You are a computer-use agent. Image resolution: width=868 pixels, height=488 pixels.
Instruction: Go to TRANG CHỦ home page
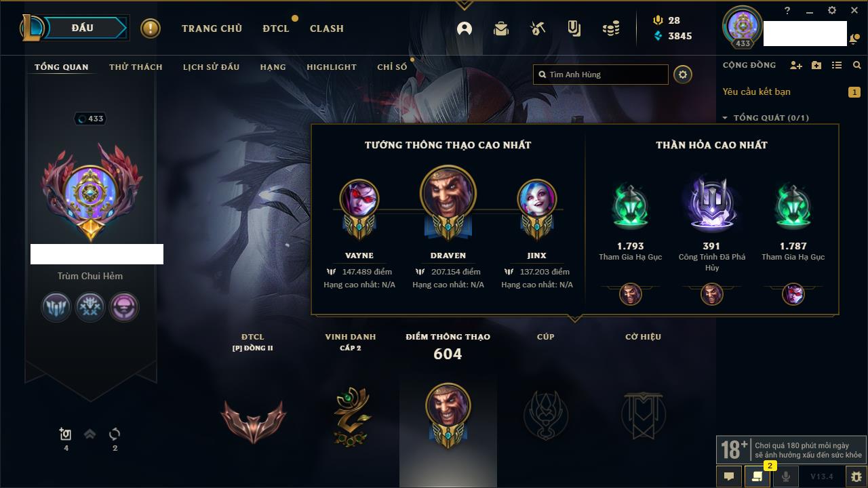[212, 28]
